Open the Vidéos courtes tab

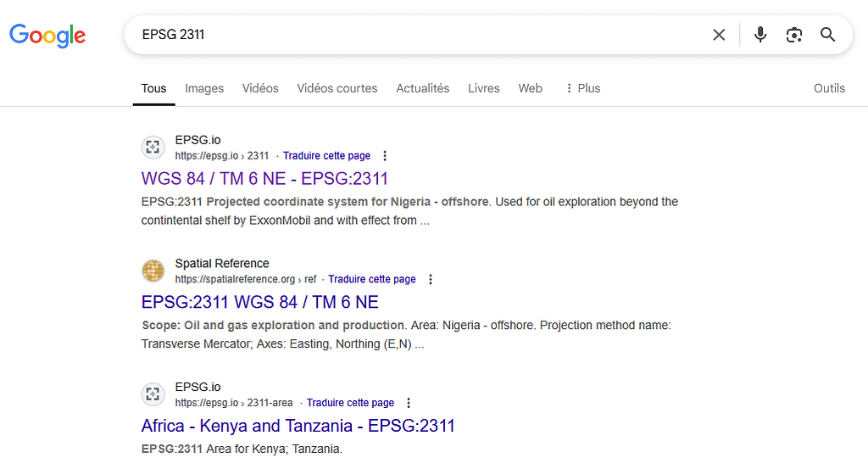click(x=337, y=88)
